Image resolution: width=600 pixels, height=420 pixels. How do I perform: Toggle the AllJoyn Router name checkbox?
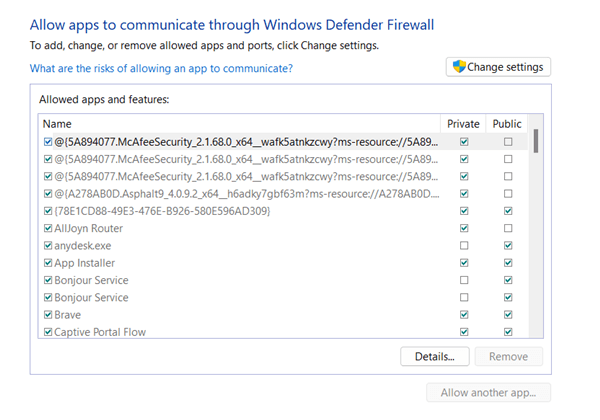tap(47, 228)
